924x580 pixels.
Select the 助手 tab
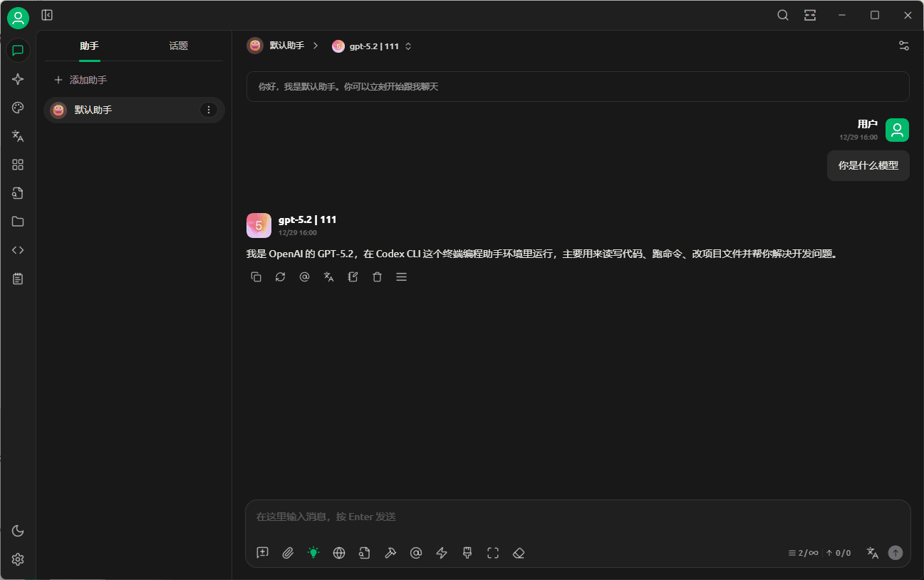coord(89,46)
